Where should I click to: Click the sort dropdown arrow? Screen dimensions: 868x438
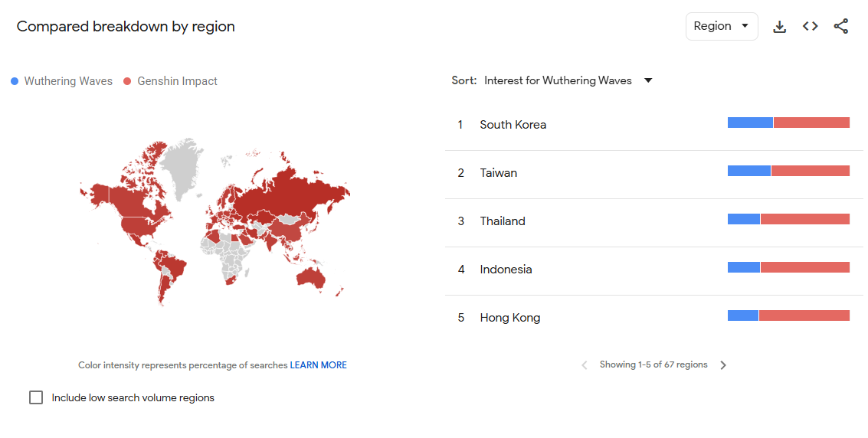pos(648,80)
